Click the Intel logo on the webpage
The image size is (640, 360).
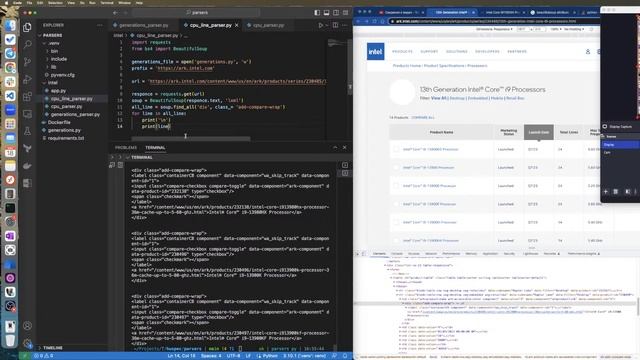tap(376, 51)
